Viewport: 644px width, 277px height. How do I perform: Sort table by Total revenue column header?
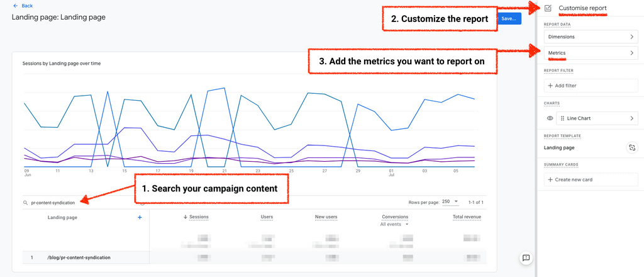pyautogui.click(x=466, y=217)
